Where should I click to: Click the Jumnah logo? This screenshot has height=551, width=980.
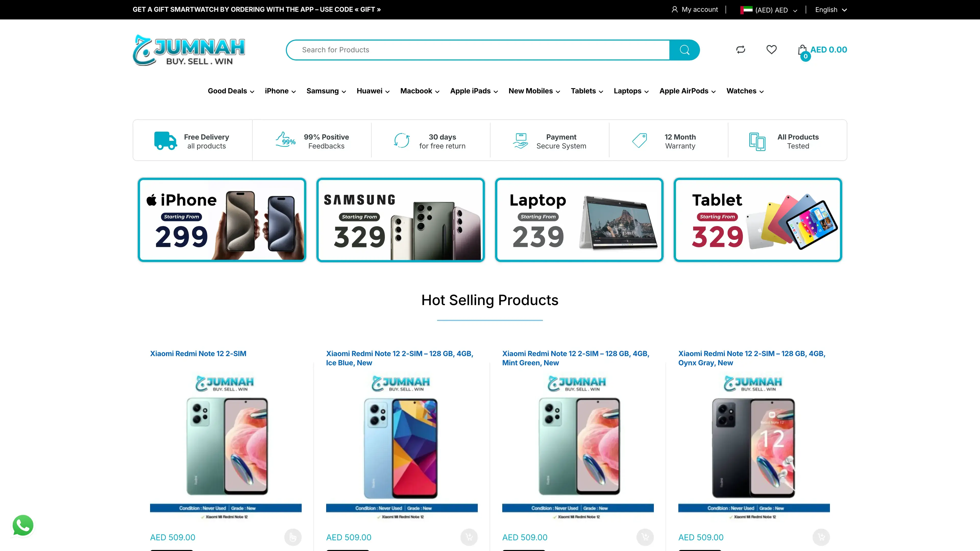(x=189, y=50)
